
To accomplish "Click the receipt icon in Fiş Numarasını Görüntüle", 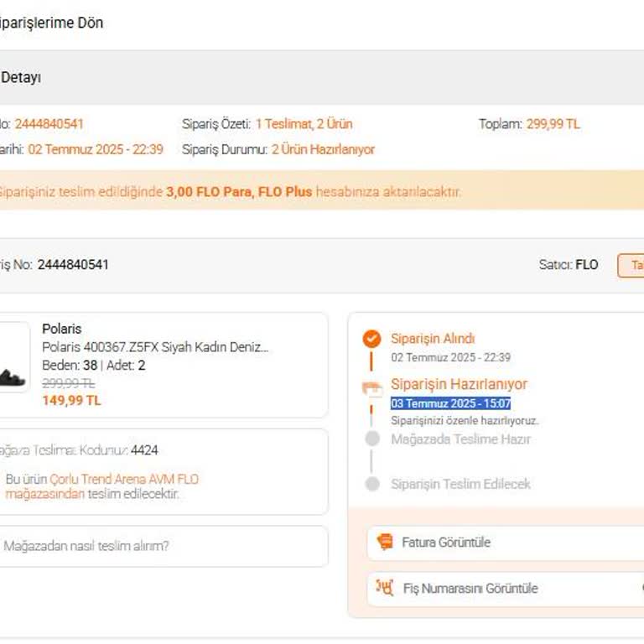I will point(385,588).
